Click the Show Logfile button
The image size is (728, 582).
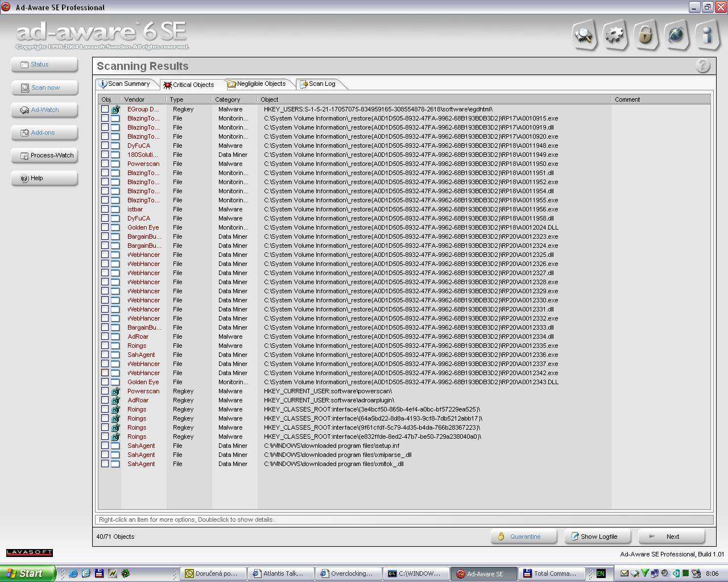pyautogui.click(x=599, y=537)
